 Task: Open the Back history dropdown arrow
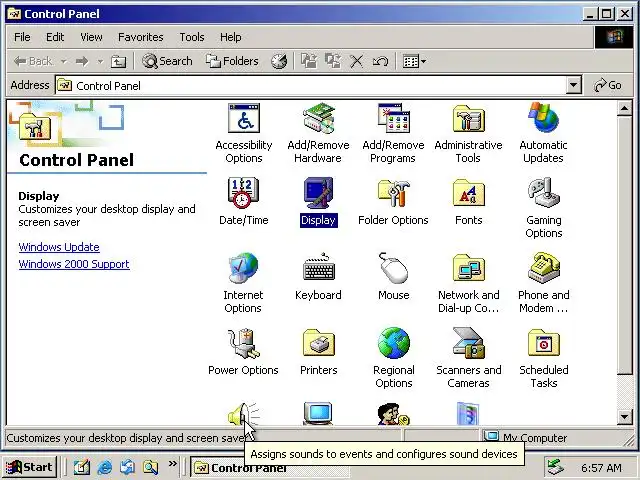coord(64,61)
